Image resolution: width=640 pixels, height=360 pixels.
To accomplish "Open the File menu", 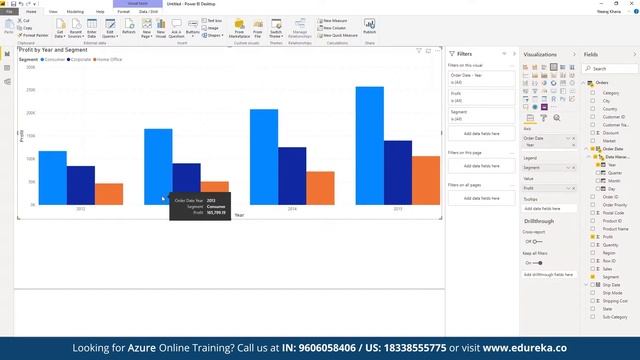I will coord(9,12).
